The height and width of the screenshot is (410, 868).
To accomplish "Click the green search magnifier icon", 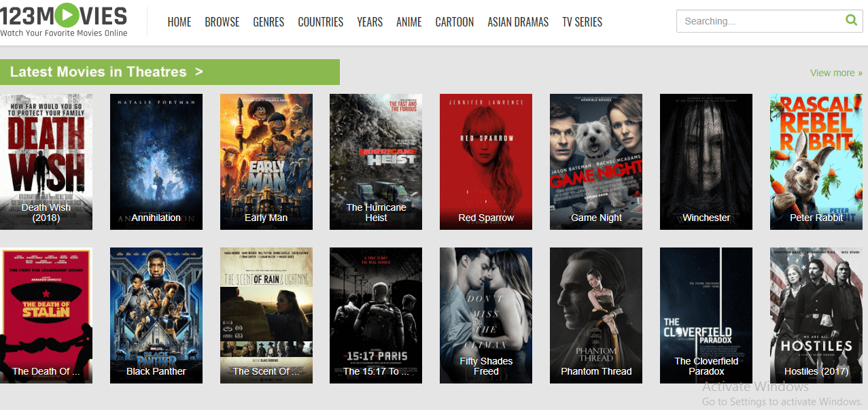I will 851,20.
